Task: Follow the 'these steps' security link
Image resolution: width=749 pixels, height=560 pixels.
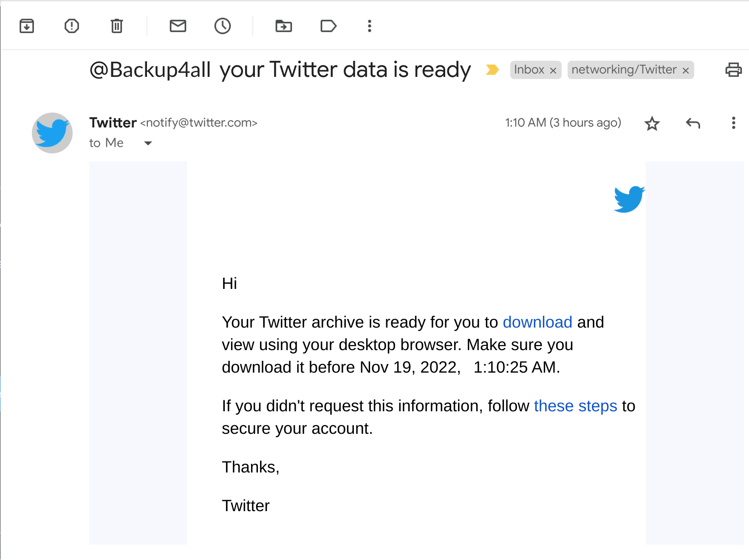Action: [576, 406]
